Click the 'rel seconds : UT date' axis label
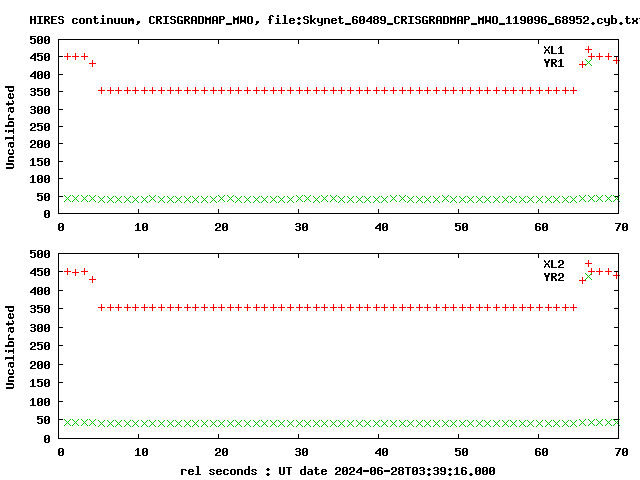Image resolution: width=640 pixels, height=480 pixels. [338, 471]
